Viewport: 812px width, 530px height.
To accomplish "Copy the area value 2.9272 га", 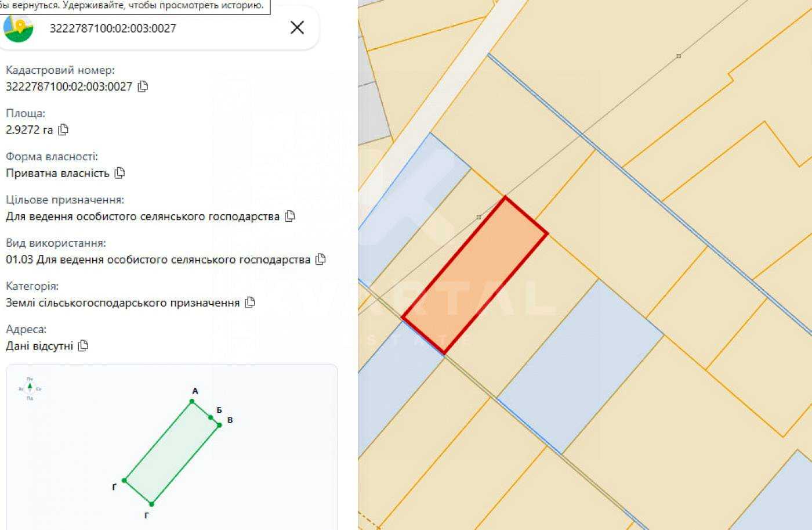I will click(63, 129).
